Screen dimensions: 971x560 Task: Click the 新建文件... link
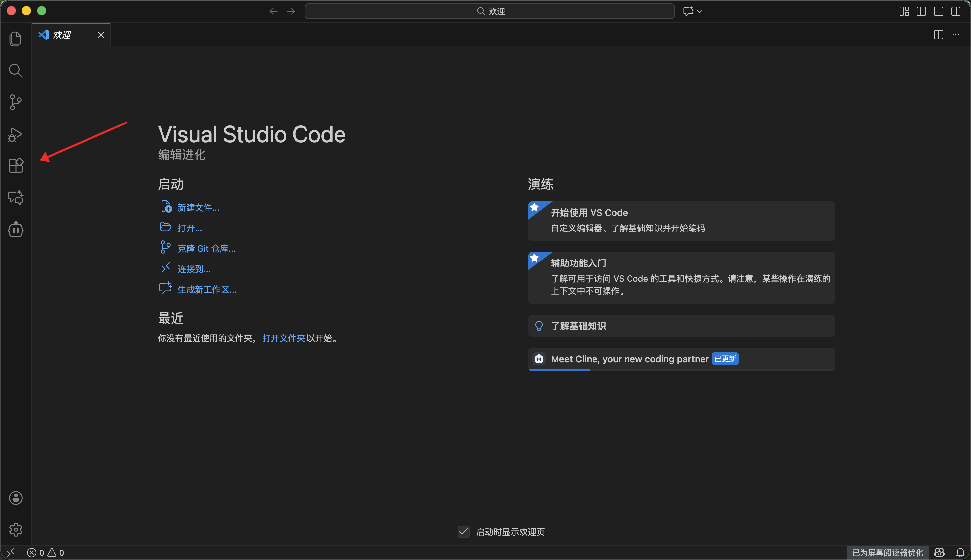click(x=198, y=208)
